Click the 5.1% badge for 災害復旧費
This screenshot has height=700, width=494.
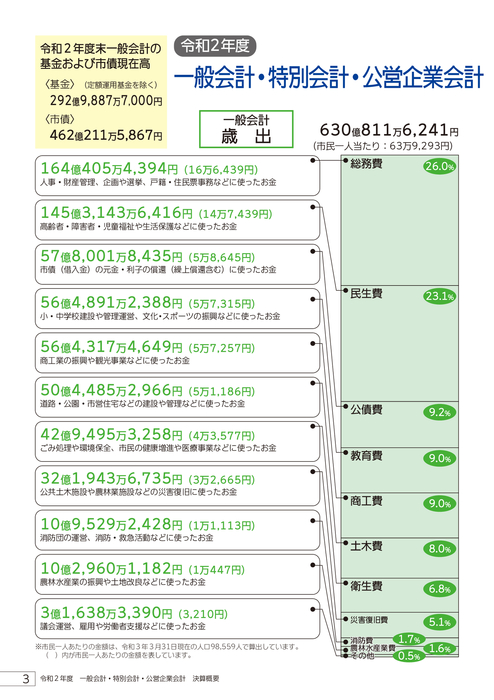(x=440, y=622)
